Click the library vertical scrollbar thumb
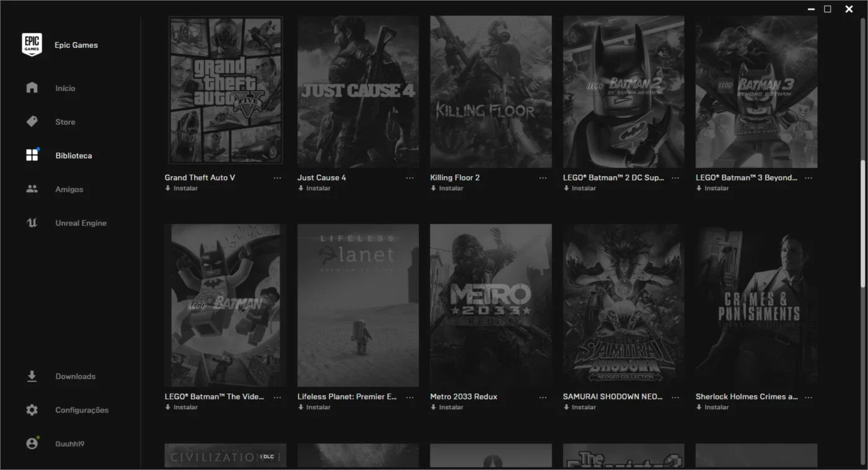 click(862, 223)
